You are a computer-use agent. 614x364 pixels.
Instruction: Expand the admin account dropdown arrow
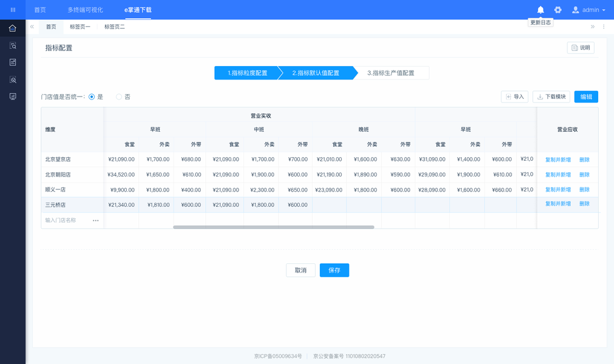[x=604, y=10]
